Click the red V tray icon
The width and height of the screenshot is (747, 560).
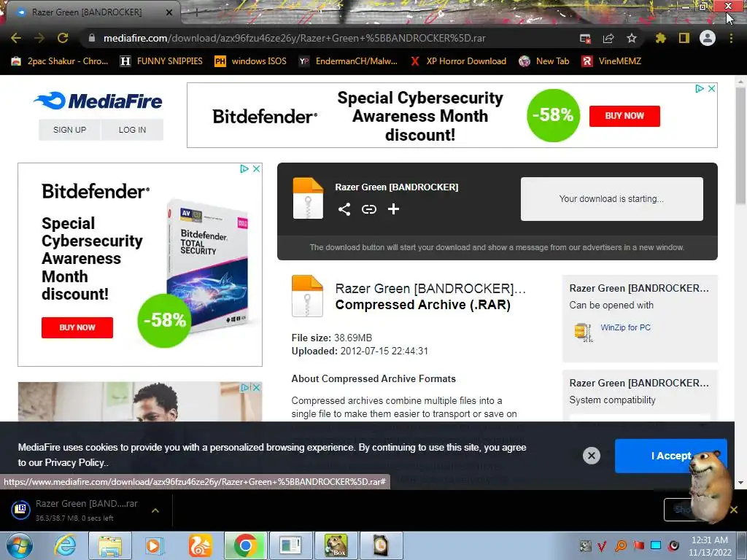pyautogui.click(x=602, y=545)
